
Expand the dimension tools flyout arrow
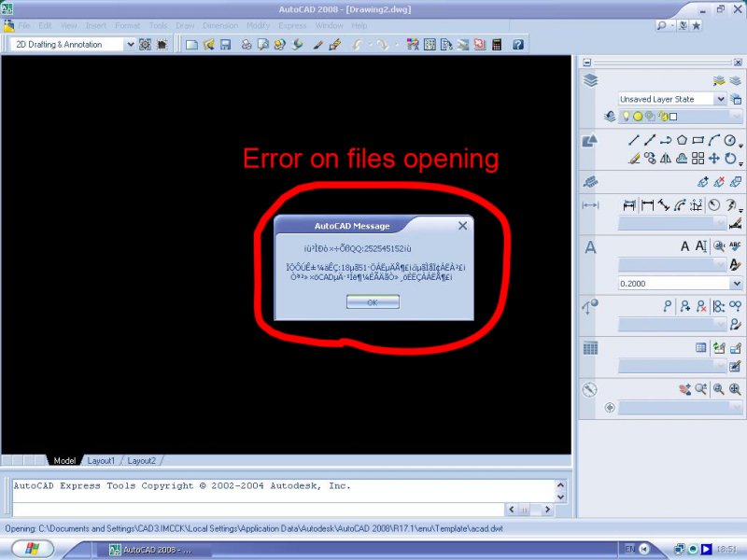(x=740, y=210)
